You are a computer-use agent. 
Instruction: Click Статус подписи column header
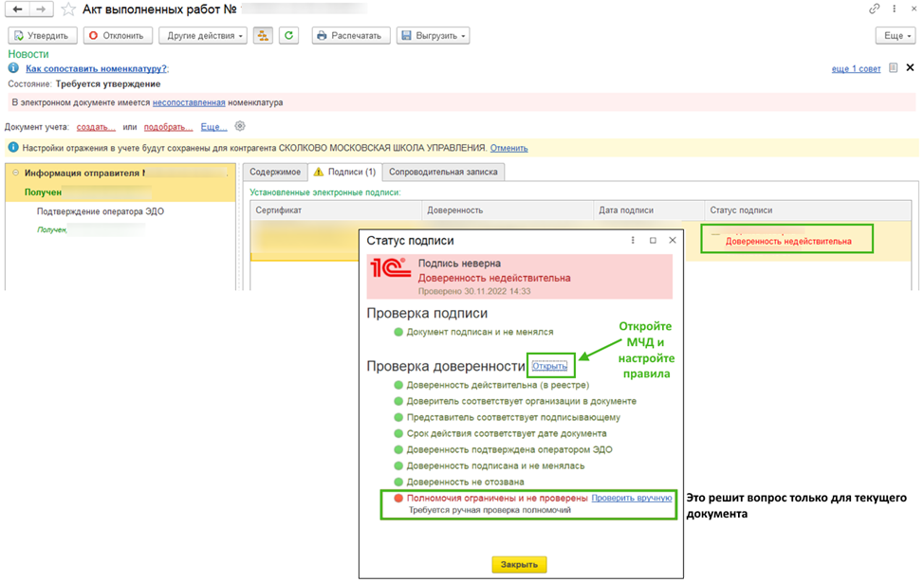click(x=807, y=210)
